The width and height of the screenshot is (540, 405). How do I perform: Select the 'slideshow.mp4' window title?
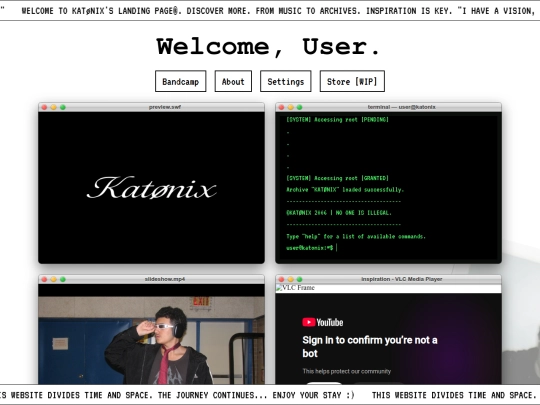165,279
